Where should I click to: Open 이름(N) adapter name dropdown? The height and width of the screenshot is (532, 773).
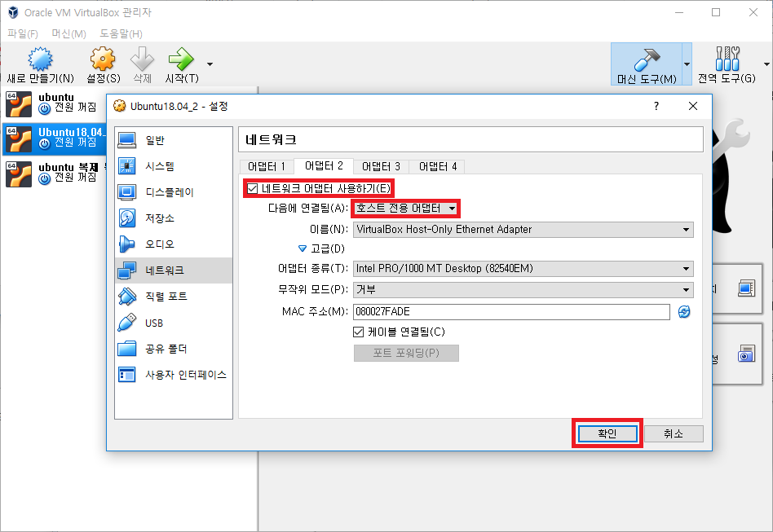523,230
